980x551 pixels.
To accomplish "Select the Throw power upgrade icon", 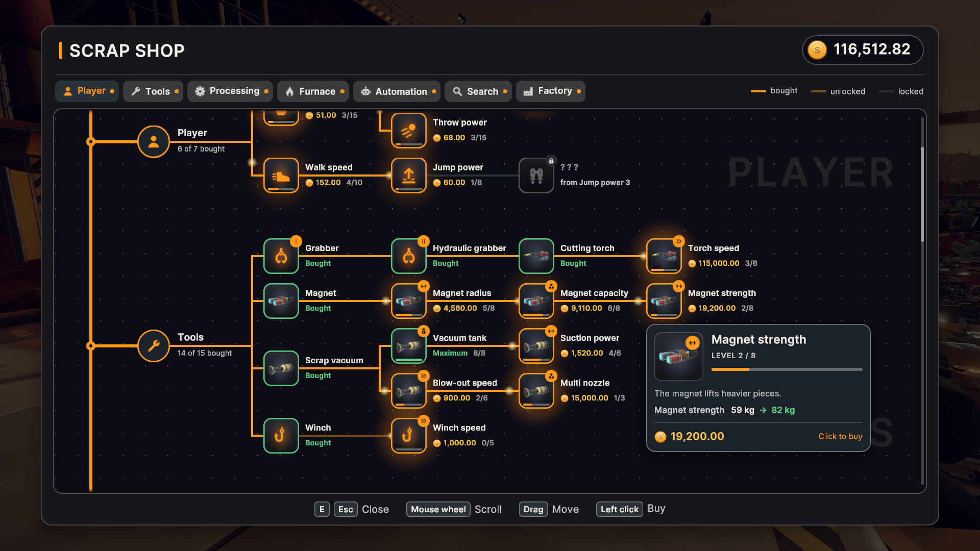I will pos(408,131).
